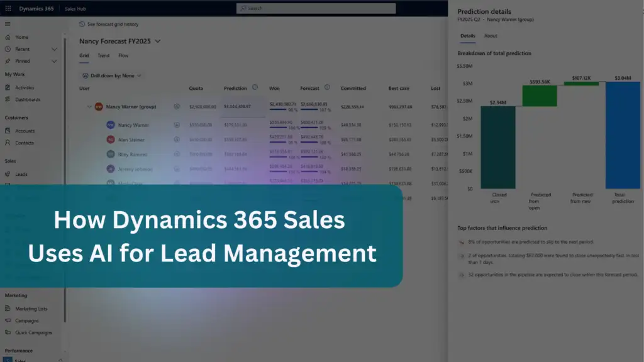Open the About tab in Prediction details
644x362 pixels.
coord(490,36)
